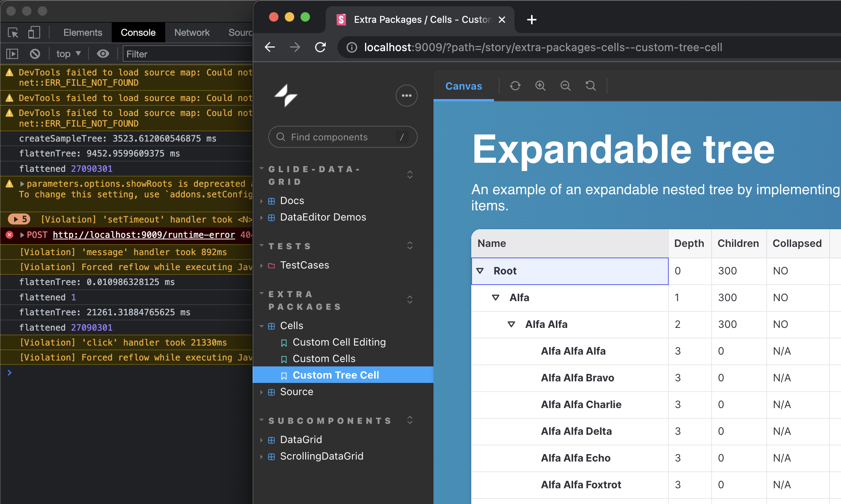Click the inspect element picker icon
Viewport: 841px width, 504px height.
13,33
